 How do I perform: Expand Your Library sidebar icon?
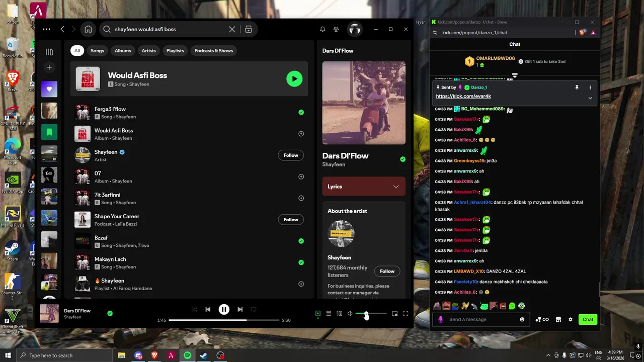[49, 52]
